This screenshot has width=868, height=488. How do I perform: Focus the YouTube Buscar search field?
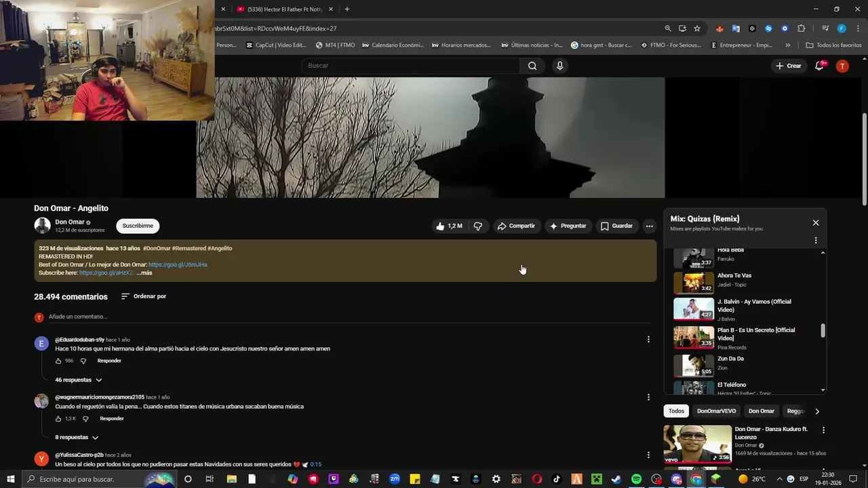coord(410,66)
